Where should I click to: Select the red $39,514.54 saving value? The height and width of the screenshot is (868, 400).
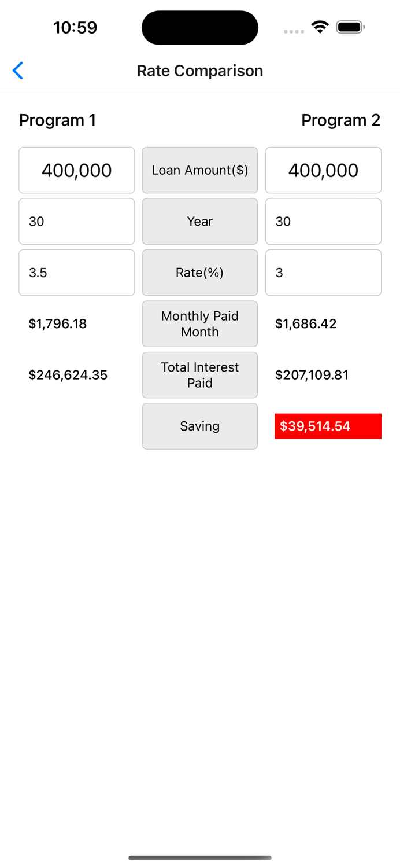pos(328,426)
